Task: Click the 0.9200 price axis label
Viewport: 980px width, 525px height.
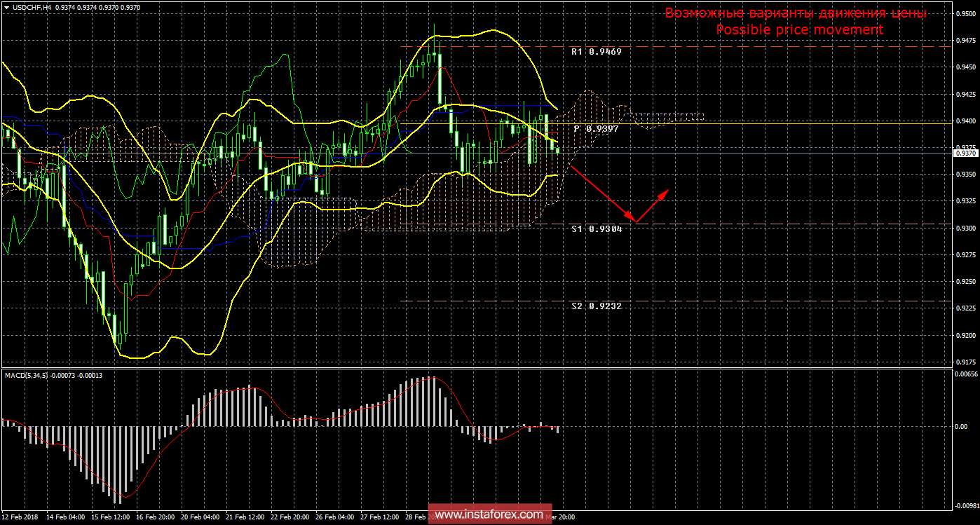Action: pos(966,336)
